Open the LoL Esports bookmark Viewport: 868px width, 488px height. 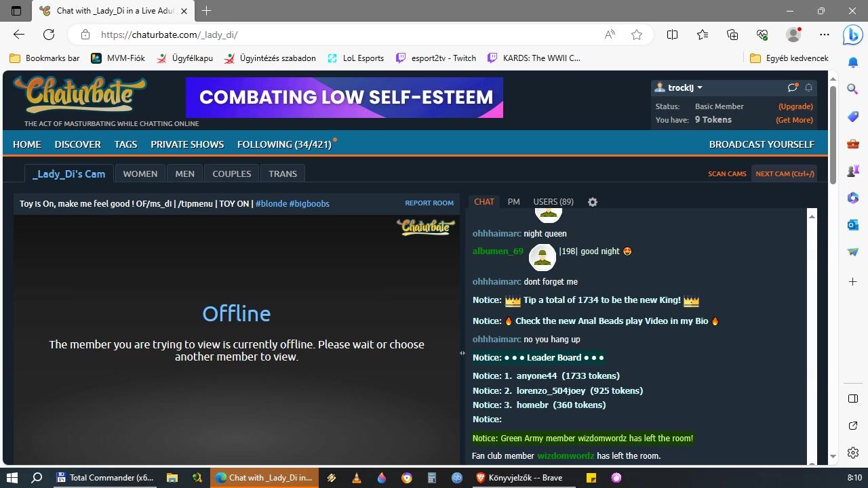(355, 58)
